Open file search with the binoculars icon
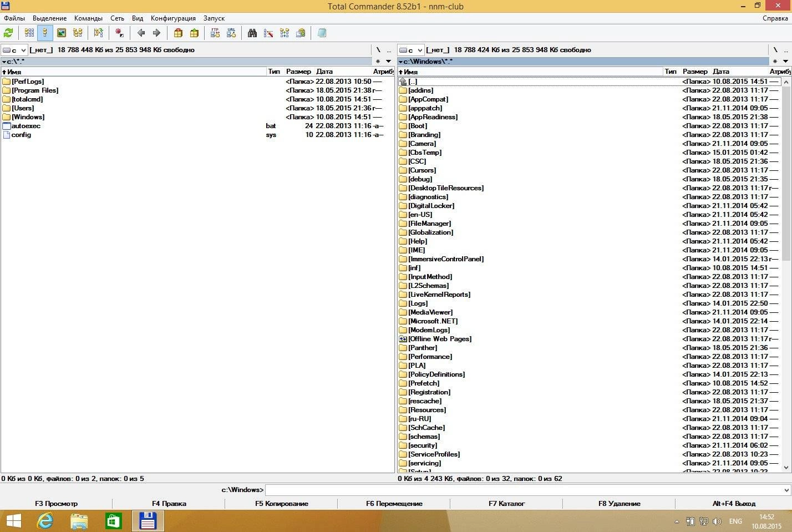Image resolution: width=792 pixels, height=532 pixels. pos(252,33)
